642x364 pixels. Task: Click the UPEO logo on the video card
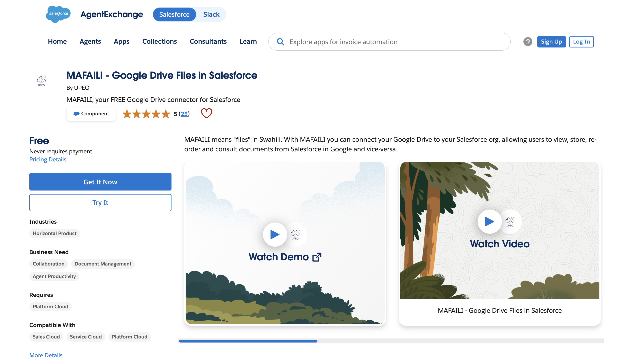510,221
